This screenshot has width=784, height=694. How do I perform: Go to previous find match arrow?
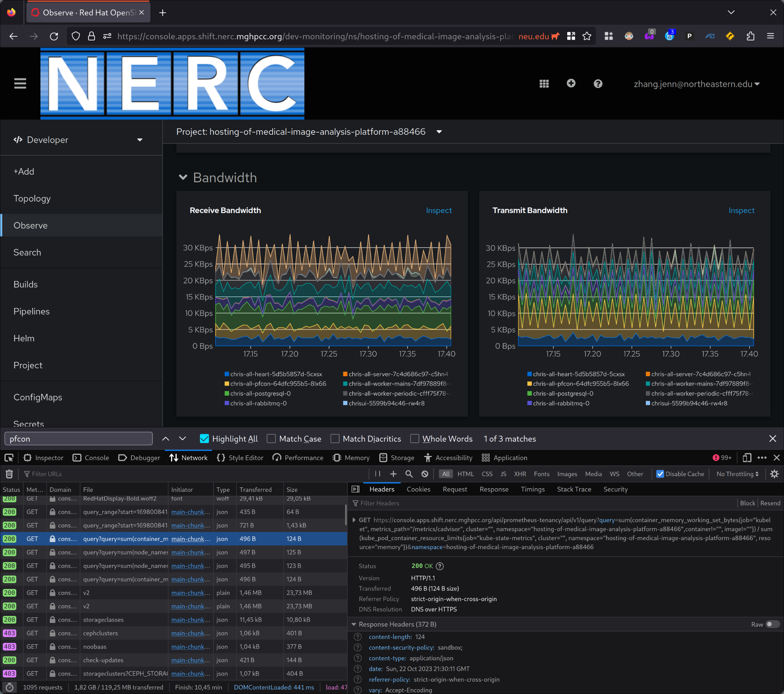(165, 439)
